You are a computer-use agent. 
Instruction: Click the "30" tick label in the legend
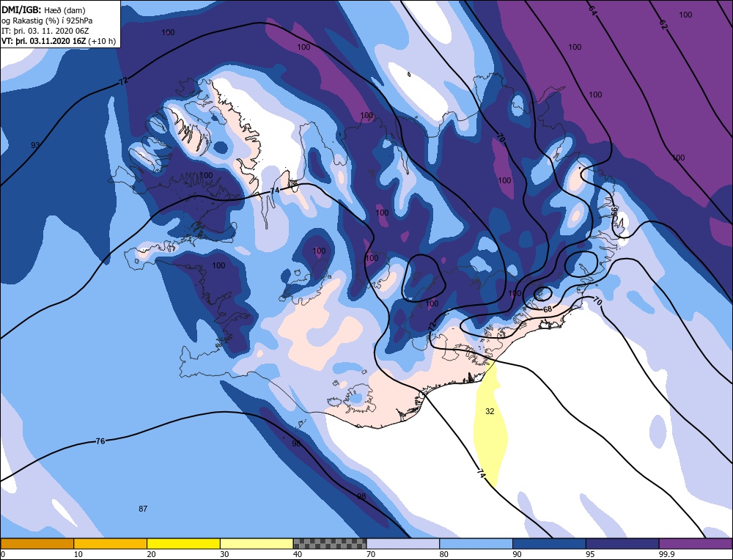click(224, 554)
